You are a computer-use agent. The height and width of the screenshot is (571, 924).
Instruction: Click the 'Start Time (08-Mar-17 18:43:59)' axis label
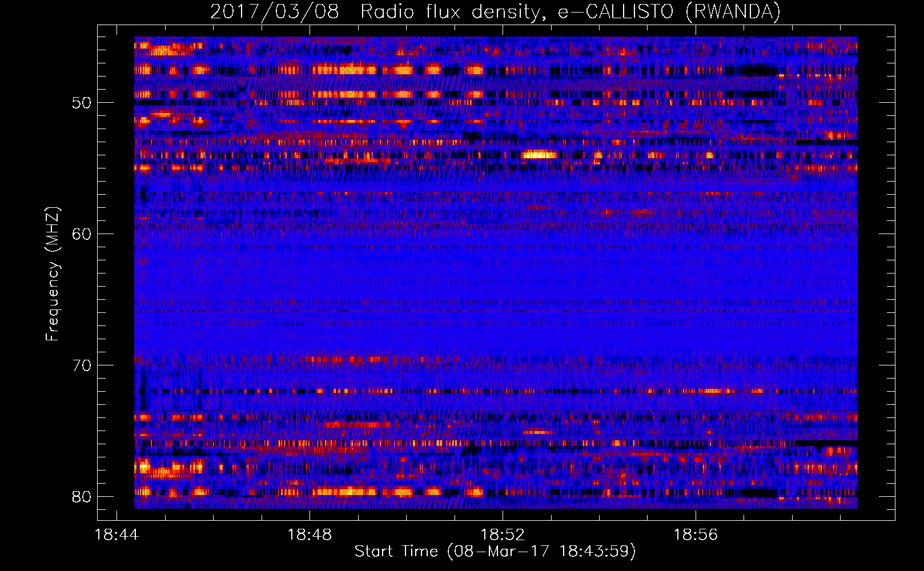495,552
